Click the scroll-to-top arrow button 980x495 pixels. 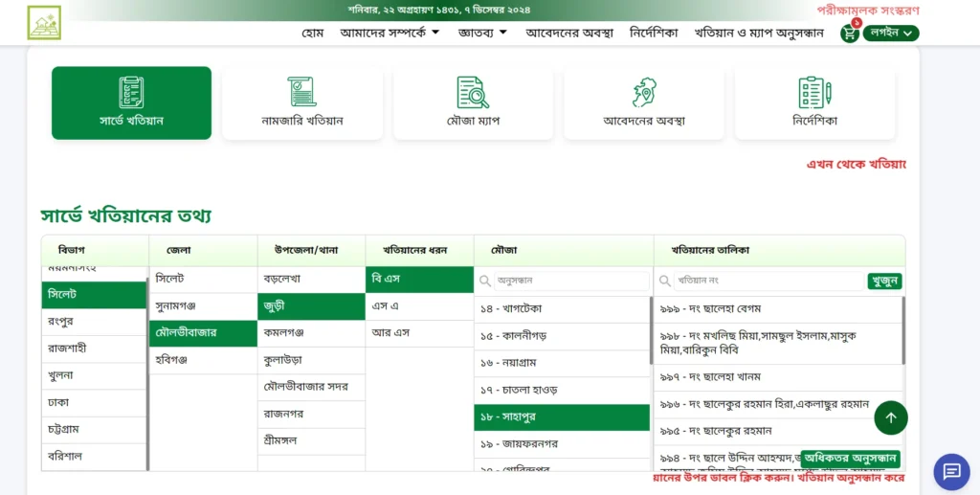click(x=890, y=417)
